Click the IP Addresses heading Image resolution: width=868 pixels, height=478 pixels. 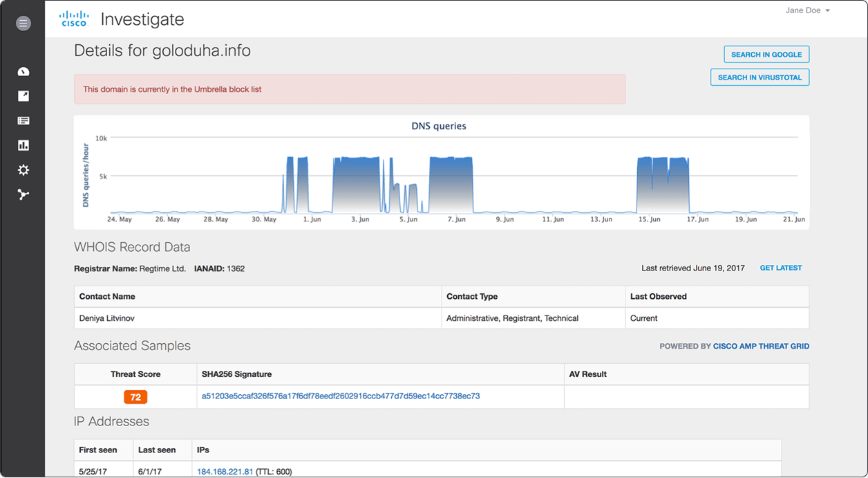point(111,421)
